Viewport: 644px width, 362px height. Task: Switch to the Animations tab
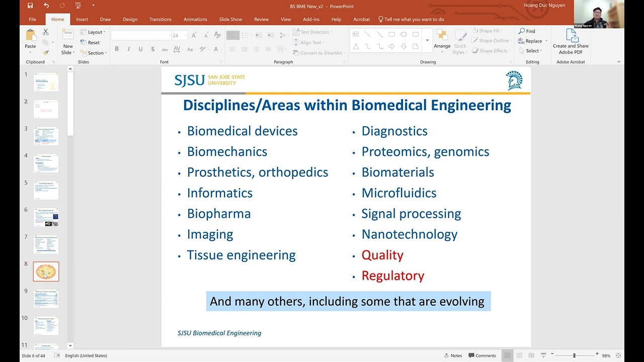pyautogui.click(x=195, y=19)
